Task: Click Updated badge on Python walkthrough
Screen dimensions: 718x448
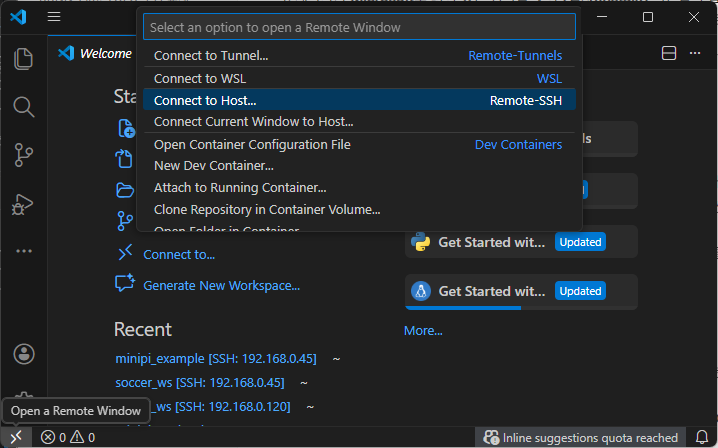Action: click(580, 242)
